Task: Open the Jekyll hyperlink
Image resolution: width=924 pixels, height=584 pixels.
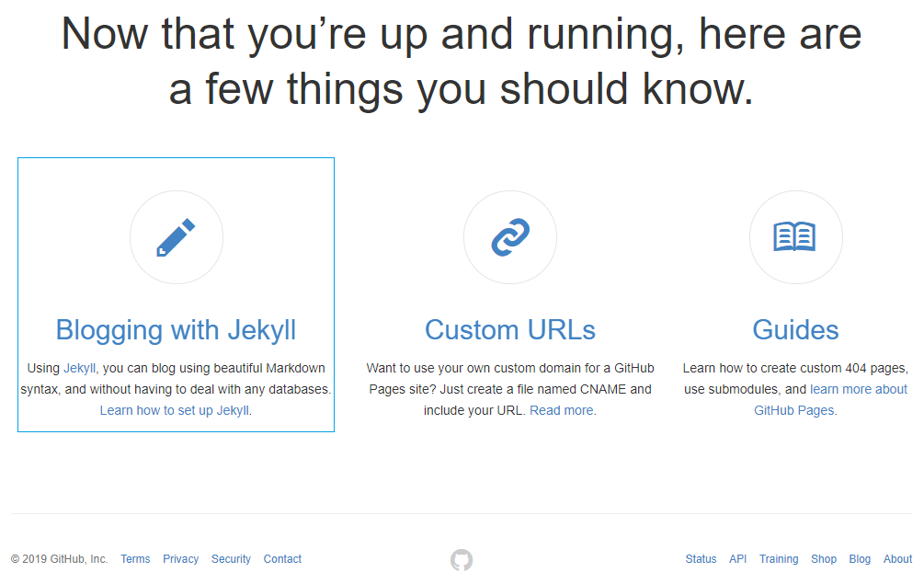Action: [x=79, y=367]
